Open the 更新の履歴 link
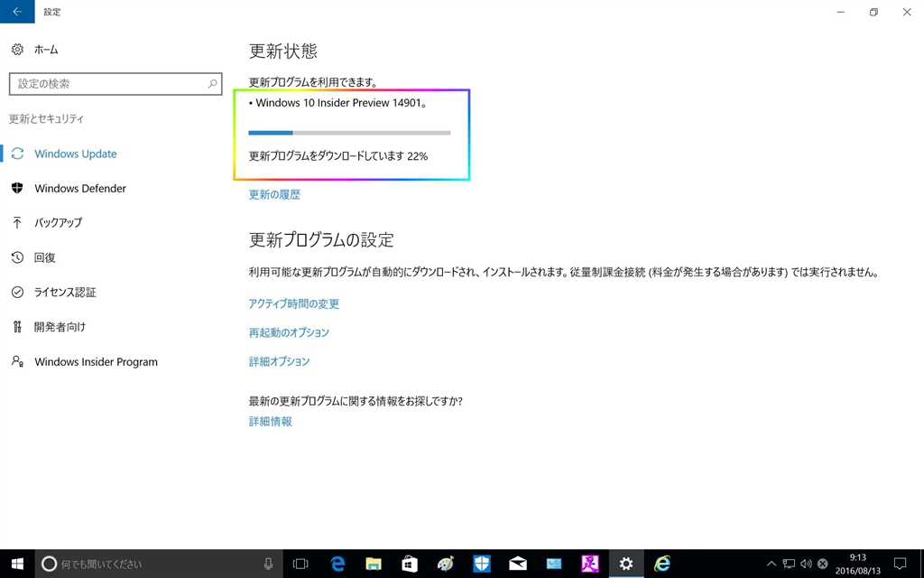924x578 pixels. coord(274,195)
